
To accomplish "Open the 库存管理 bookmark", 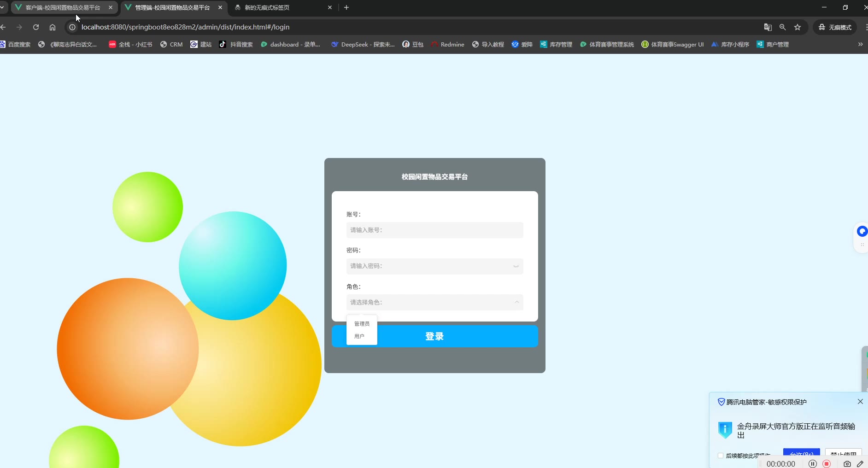I will click(556, 44).
